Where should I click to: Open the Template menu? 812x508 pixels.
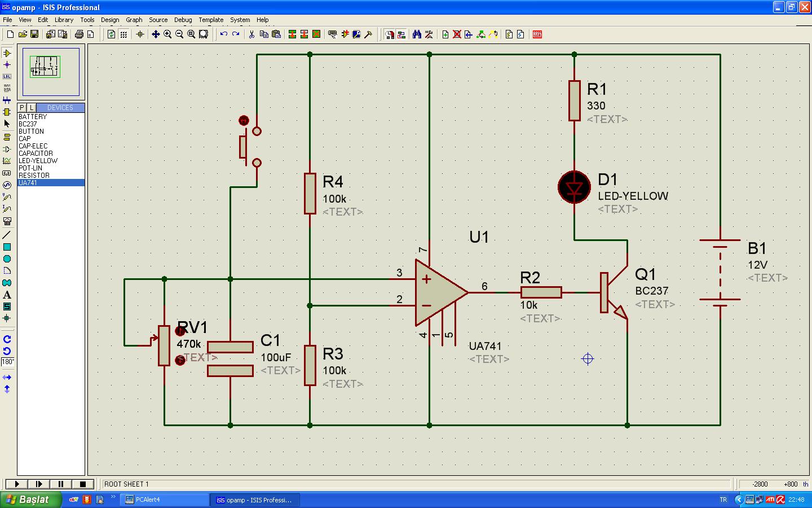211,20
